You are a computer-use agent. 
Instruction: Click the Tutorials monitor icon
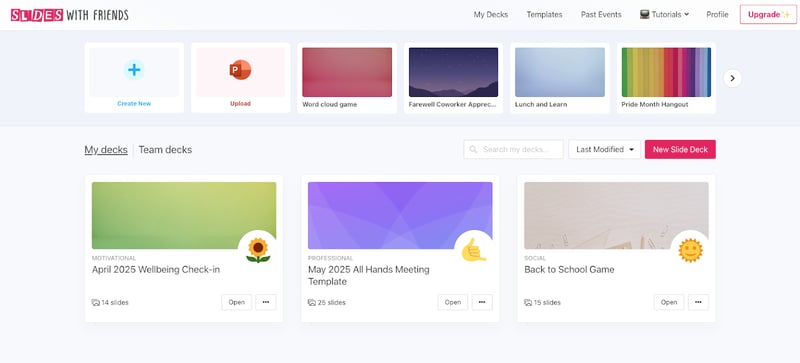click(644, 14)
